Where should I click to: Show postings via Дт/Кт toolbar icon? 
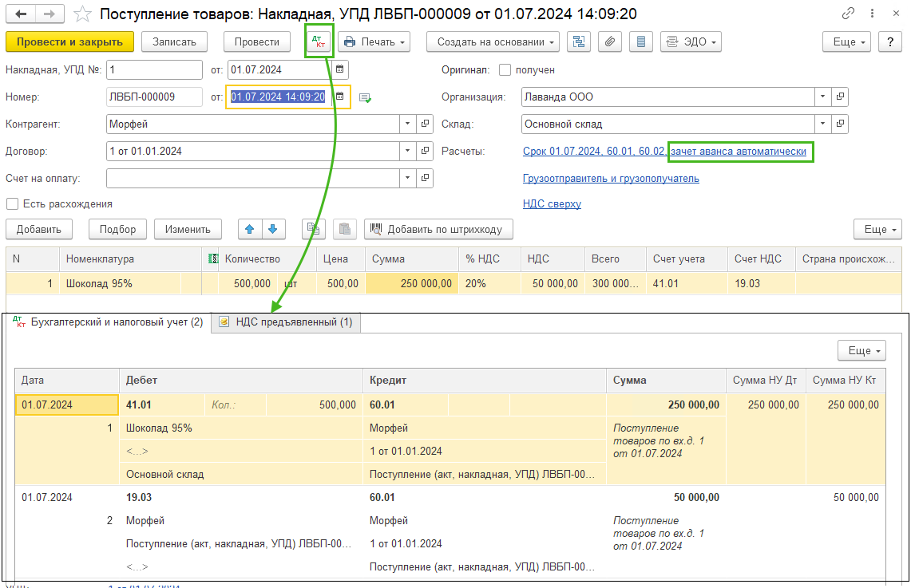(319, 41)
